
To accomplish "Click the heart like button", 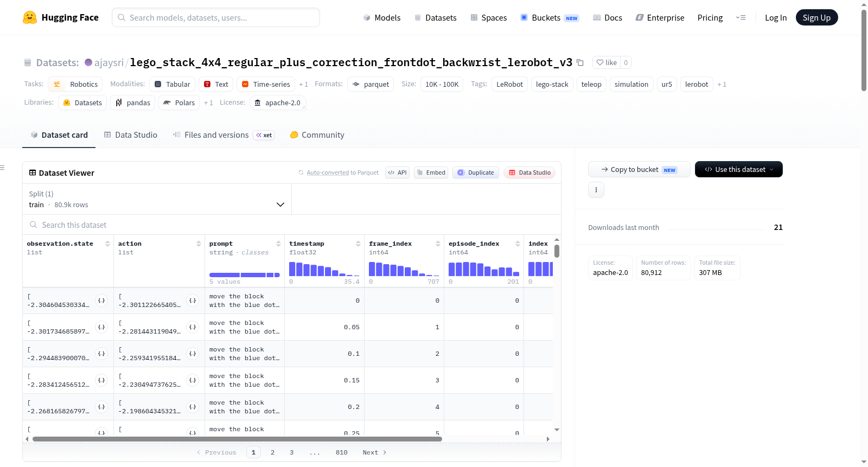I will point(607,62).
